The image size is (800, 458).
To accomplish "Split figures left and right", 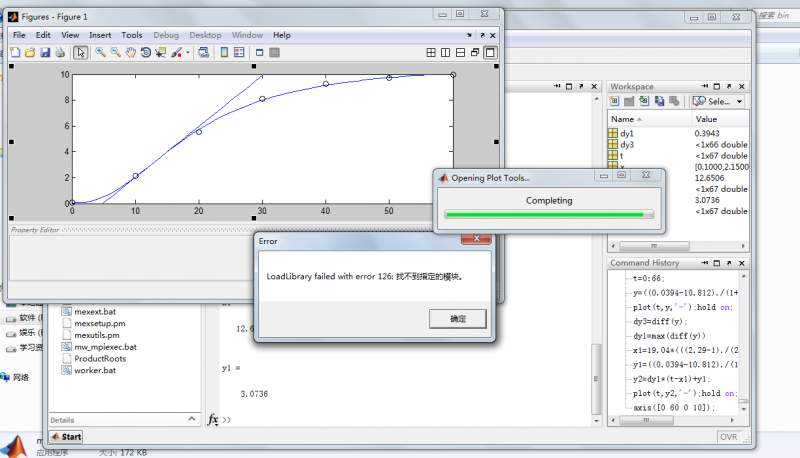I will [x=445, y=53].
